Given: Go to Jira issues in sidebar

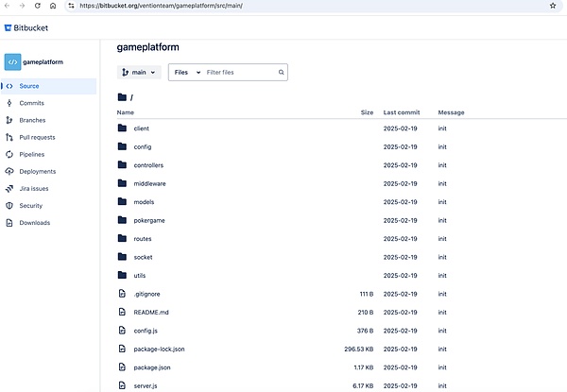Looking at the screenshot, I should pos(34,188).
